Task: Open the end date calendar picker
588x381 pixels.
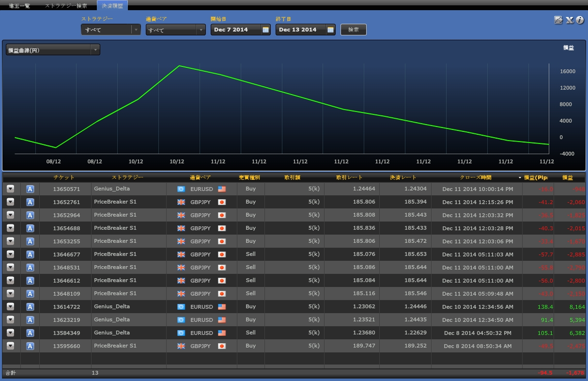Action: click(x=330, y=30)
